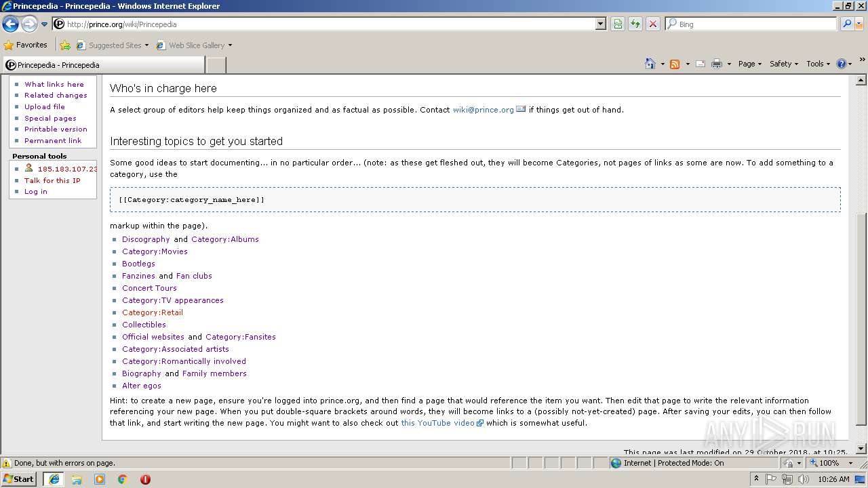
Task: Open Bootlegs link
Action: point(138,264)
